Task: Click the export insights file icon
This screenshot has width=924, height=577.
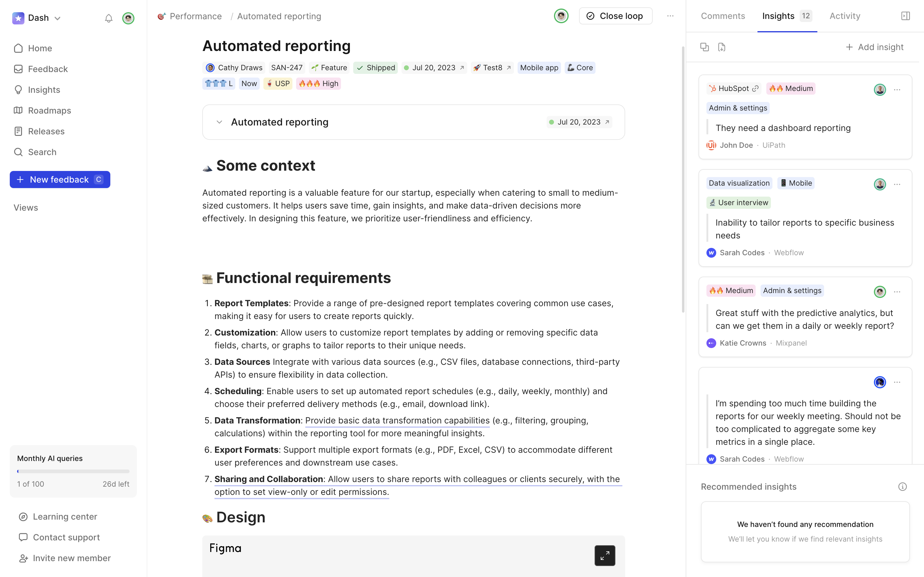Action: pos(721,47)
